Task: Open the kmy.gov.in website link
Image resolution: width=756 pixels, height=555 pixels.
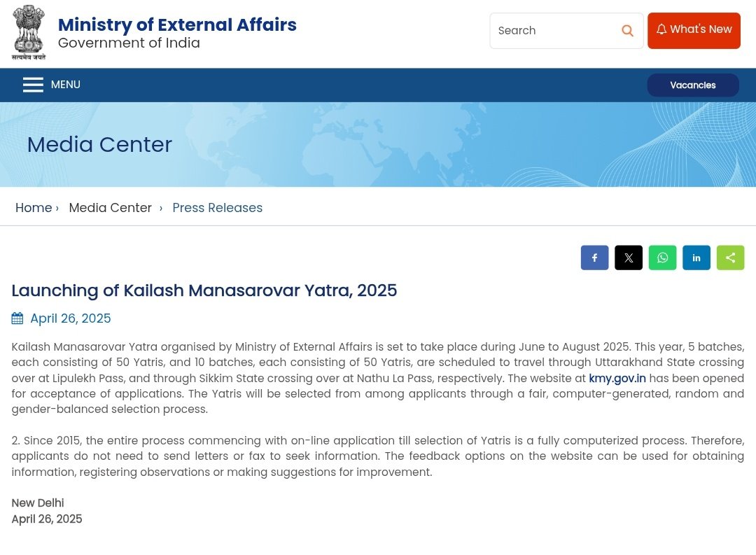Action: pos(617,378)
